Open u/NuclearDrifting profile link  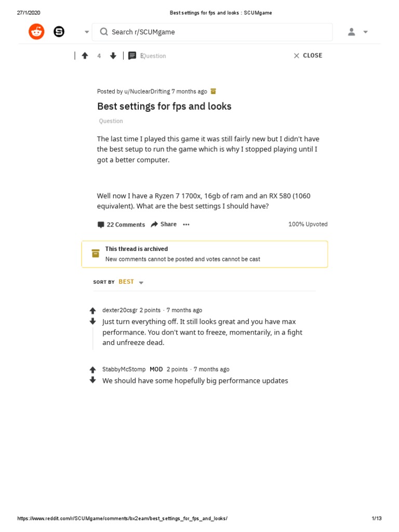click(x=147, y=91)
